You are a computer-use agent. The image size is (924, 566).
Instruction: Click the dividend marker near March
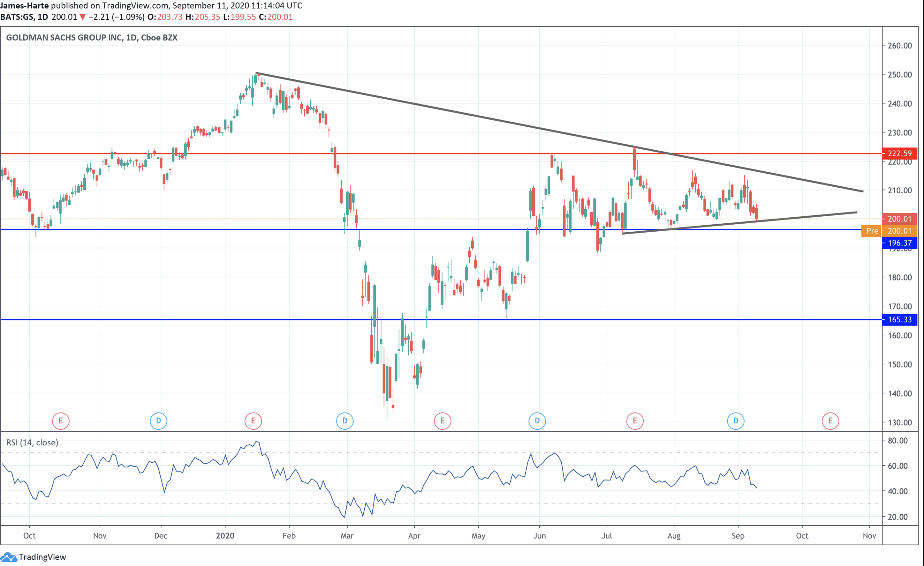tap(345, 421)
